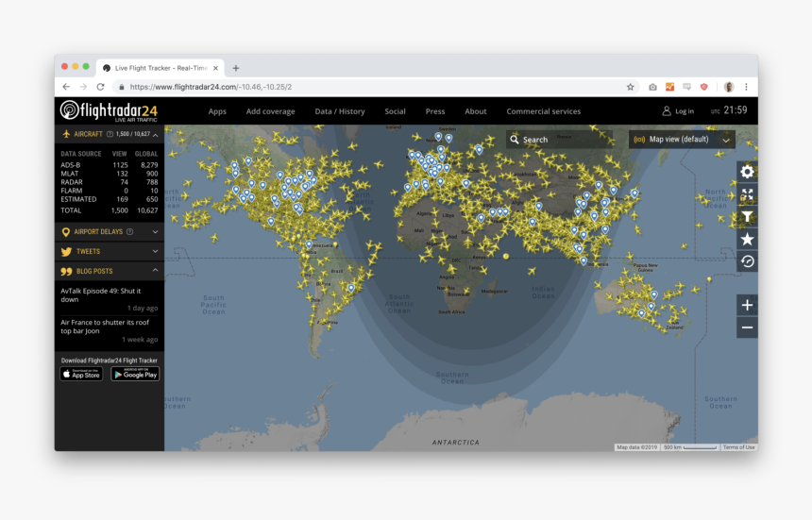Click the ESTIMATED data source row

tap(110, 199)
